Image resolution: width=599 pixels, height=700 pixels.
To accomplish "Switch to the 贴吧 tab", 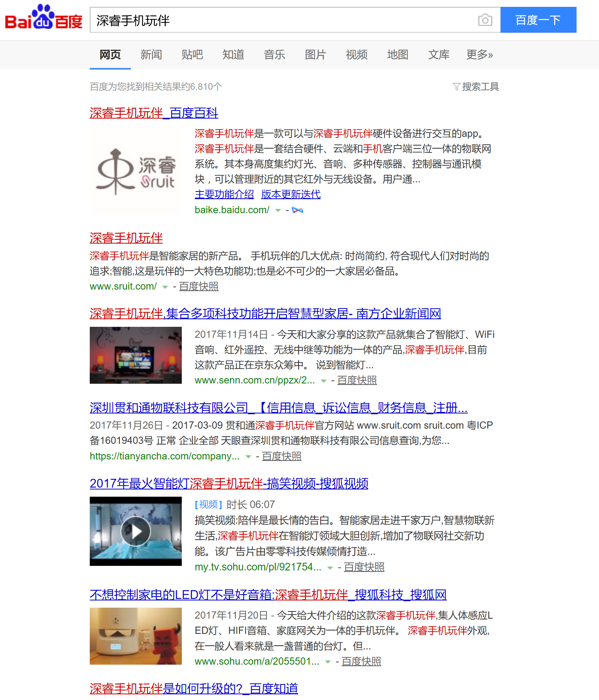I will [x=192, y=55].
